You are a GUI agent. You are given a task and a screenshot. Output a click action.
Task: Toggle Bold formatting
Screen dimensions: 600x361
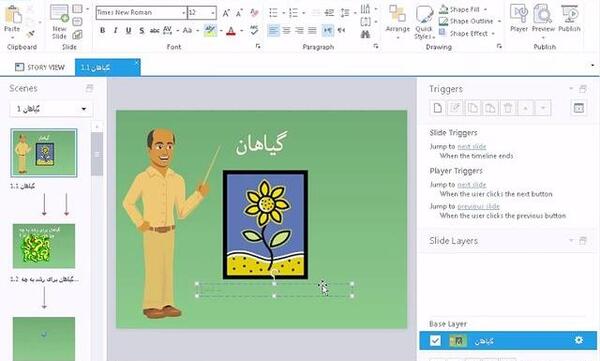pos(103,31)
